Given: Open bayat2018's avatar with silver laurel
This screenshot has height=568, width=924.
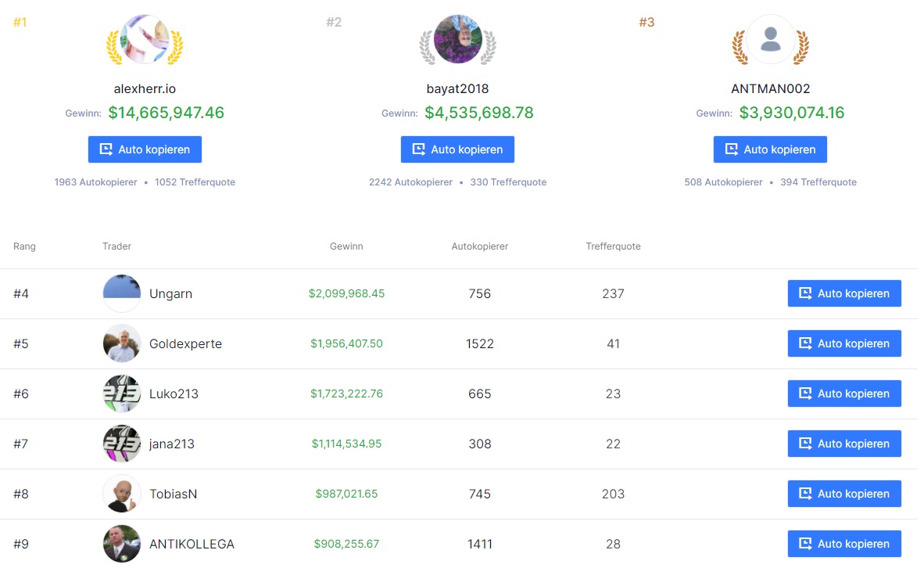Looking at the screenshot, I should coord(457,40).
